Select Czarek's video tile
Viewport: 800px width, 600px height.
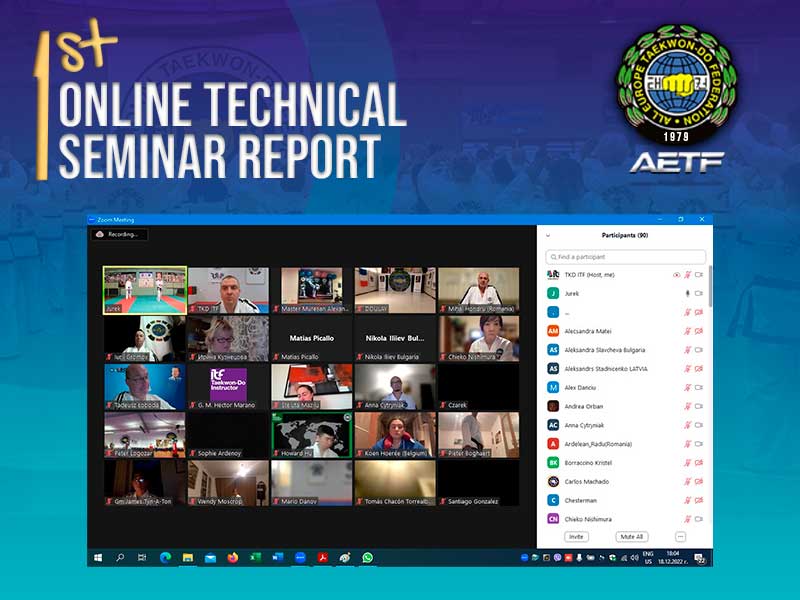coord(479,387)
